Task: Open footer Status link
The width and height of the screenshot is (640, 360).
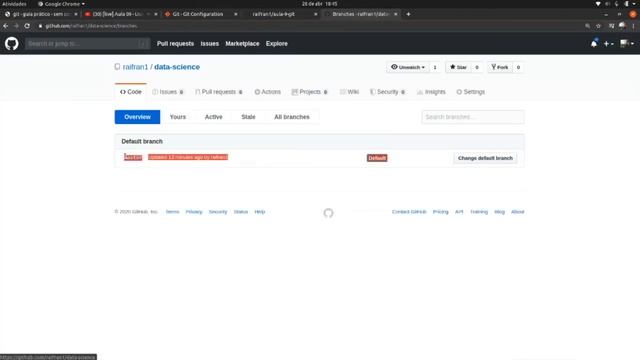Action: [x=240, y=212]
